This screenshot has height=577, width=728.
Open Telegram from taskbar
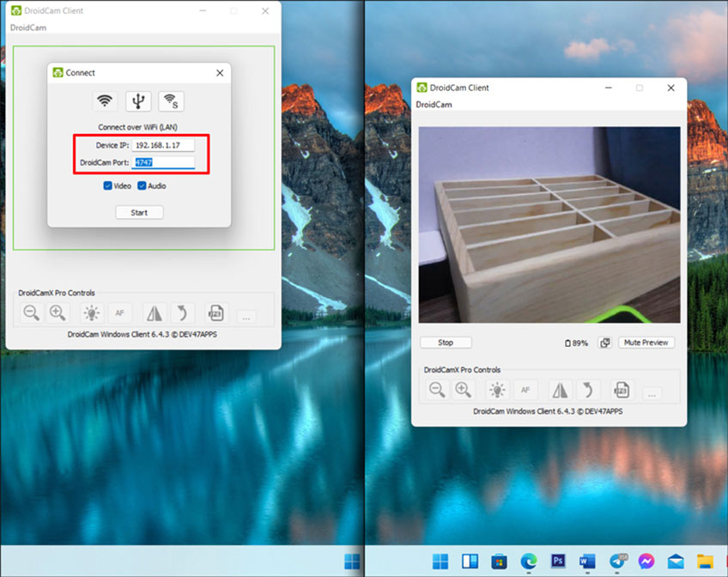point(617,561)
